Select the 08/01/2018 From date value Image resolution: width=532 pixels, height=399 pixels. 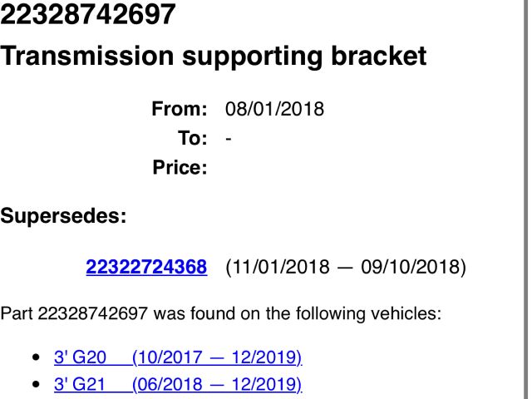(274, 109)
